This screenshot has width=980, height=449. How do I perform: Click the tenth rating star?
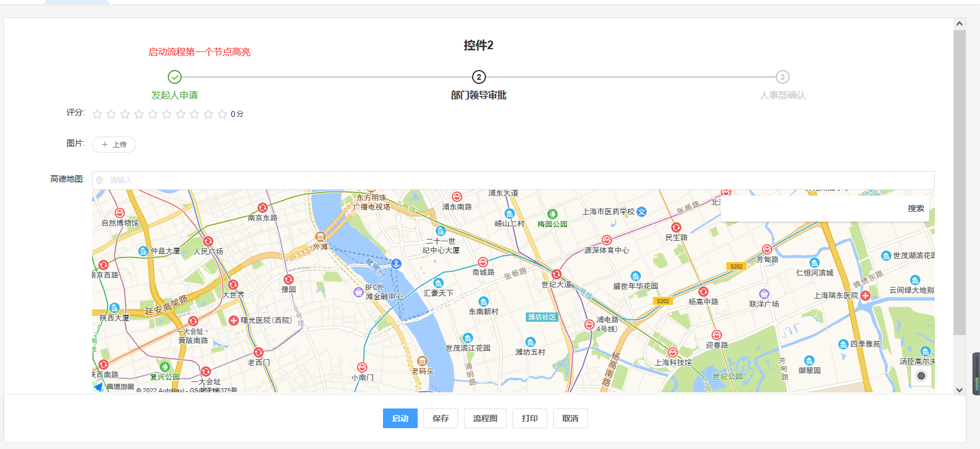pyautogui.click(x=222, y=114)
